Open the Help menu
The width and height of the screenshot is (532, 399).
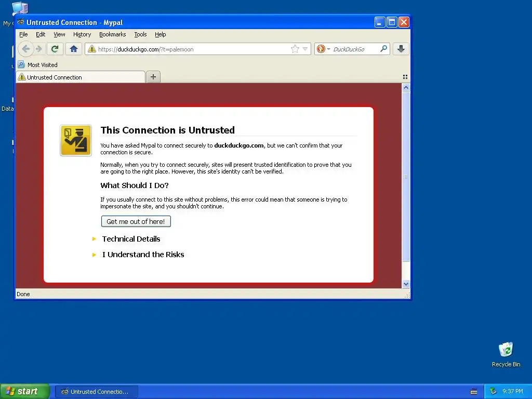[160, 34]
